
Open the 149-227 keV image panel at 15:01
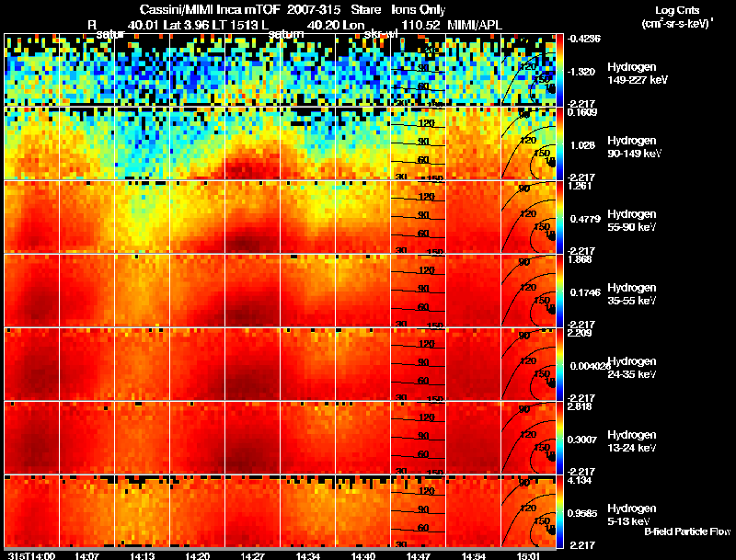point(528,70)
